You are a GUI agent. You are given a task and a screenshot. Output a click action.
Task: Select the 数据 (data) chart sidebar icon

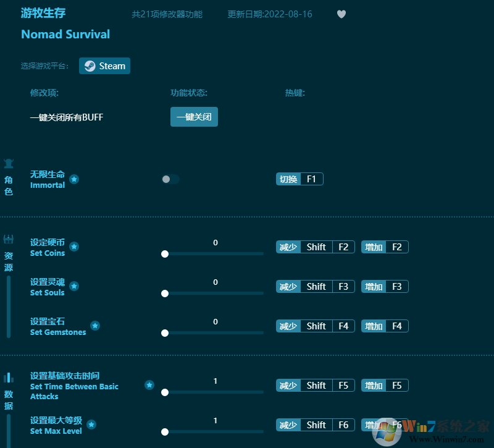tap(9, 379)
